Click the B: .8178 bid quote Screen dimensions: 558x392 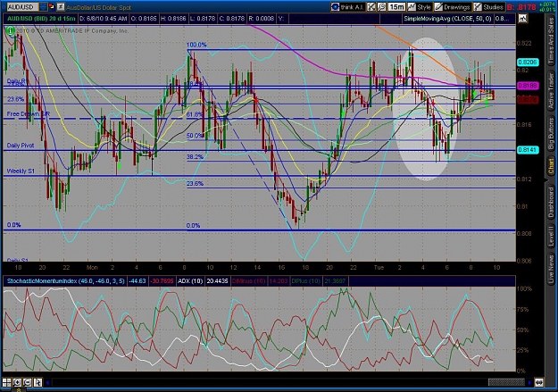point(521,7)
